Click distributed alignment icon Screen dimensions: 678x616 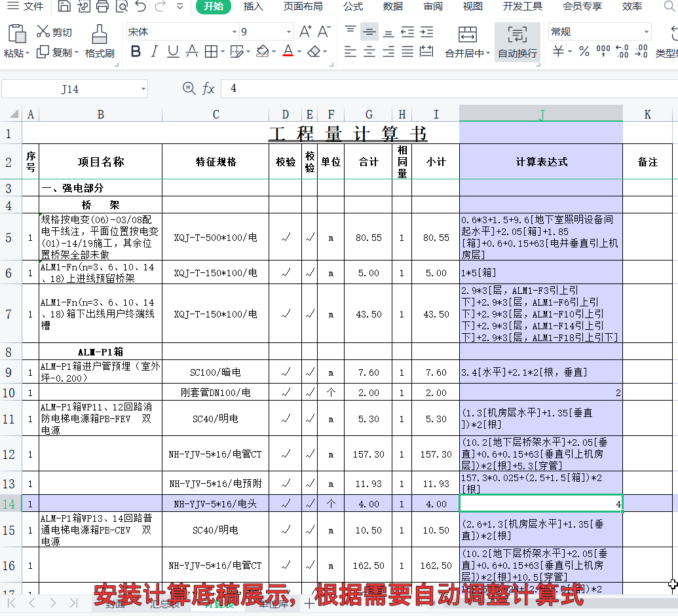click(x=426, y=52)
